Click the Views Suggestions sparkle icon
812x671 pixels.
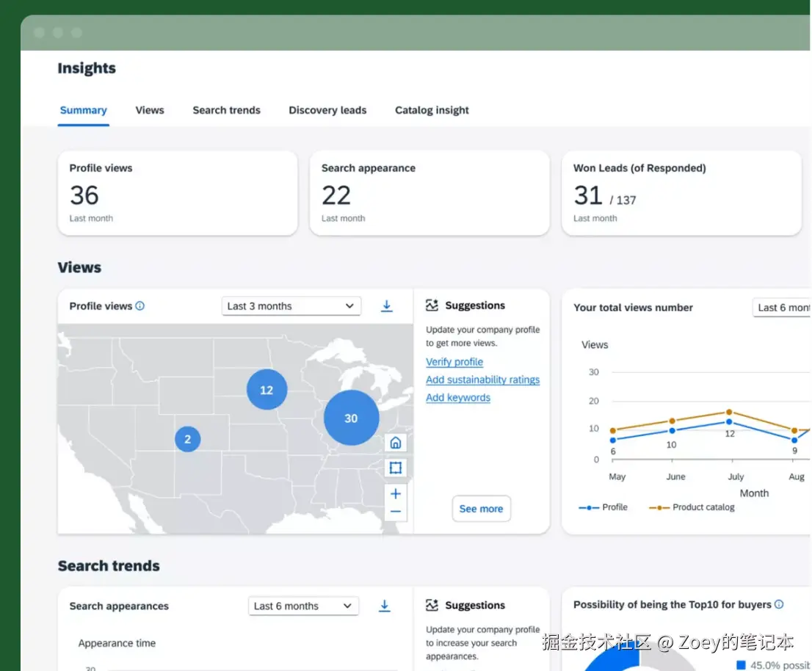[x=432, y=305]
